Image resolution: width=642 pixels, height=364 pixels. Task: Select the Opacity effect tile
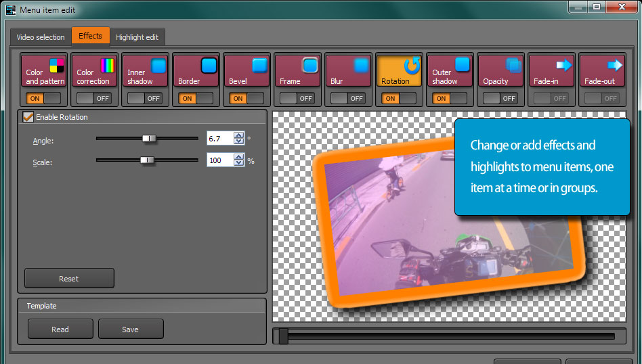click(x=501, y=71)
